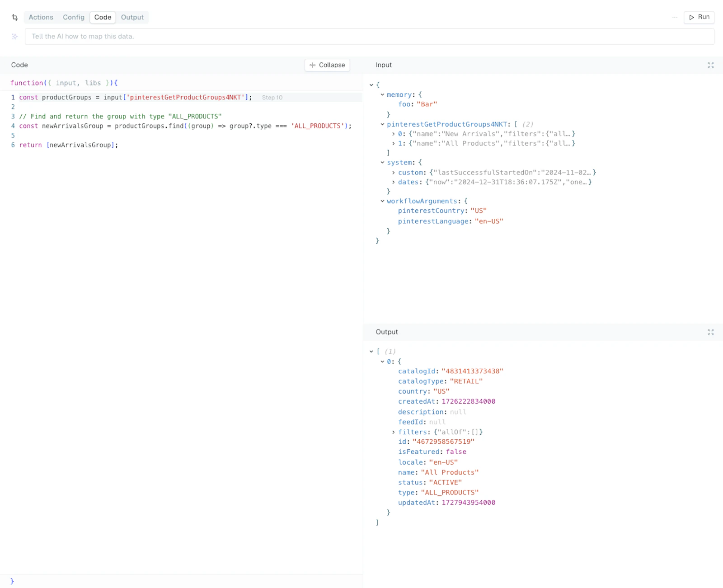Open the three-dots more options menu
Viewport: 723px width, 588px height.
click(675, 17)
